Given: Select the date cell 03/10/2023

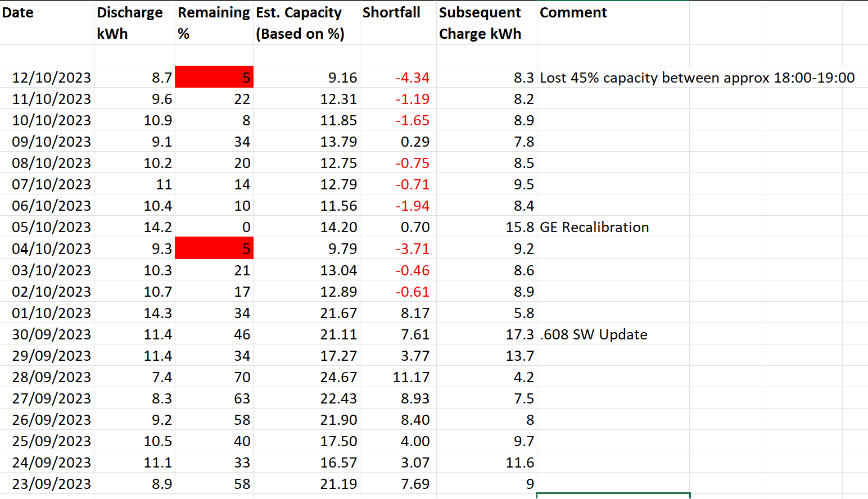Looking at the screenshot, I should click(47, 270).
